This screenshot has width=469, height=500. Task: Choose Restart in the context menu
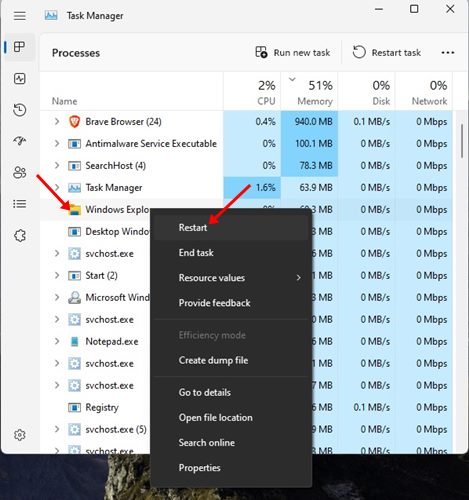(x=231, y=228)
